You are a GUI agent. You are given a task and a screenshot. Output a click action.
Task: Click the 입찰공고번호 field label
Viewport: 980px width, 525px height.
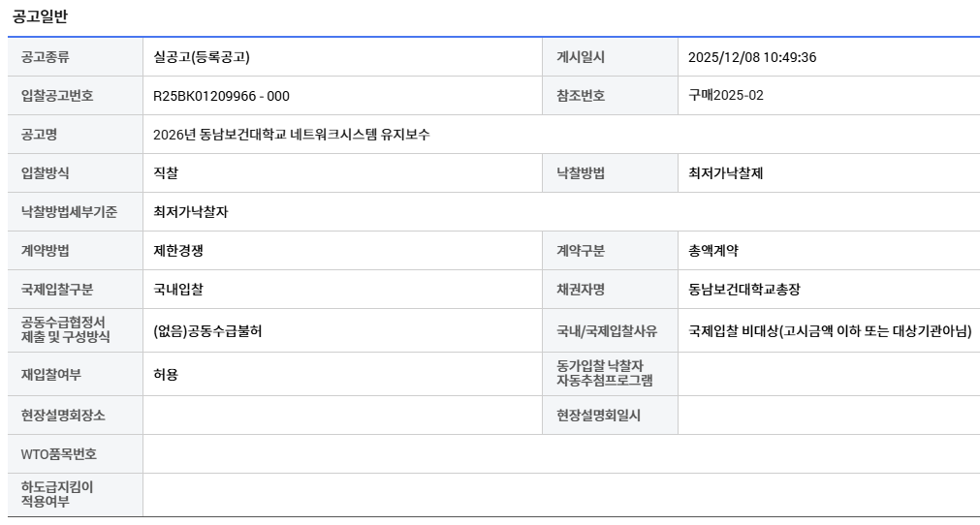(x=57, y=96)
